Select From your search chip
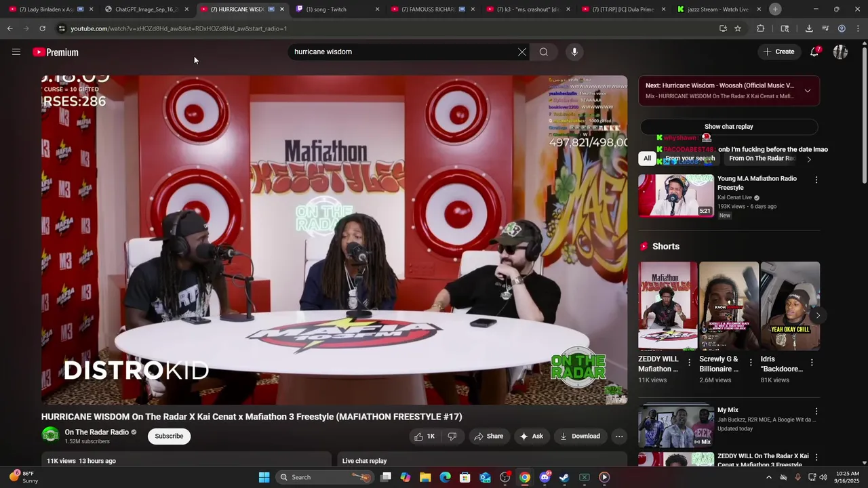 (x=690, y=159)
